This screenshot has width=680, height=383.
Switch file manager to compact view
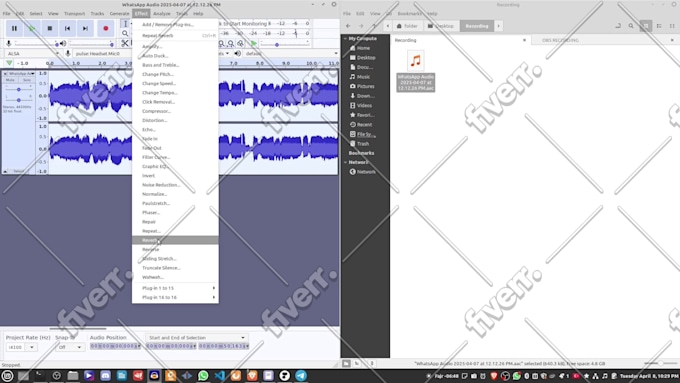672,26
